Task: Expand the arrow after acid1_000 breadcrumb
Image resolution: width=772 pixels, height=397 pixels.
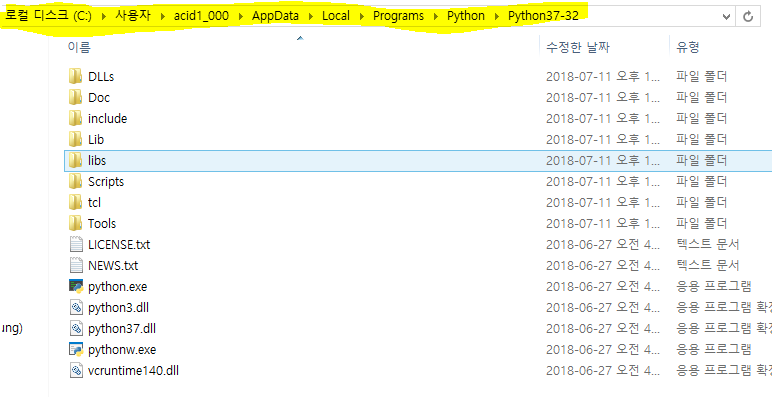Action: 241,16
